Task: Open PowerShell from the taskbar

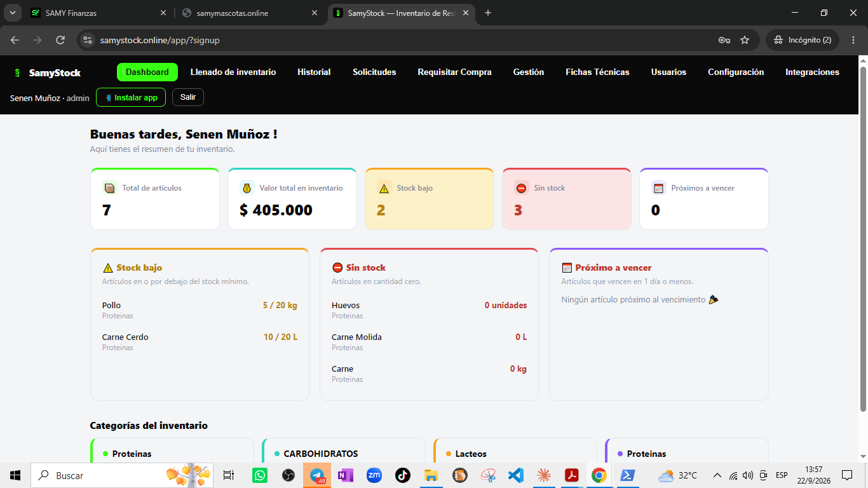Action: click(x=627, y=475)
